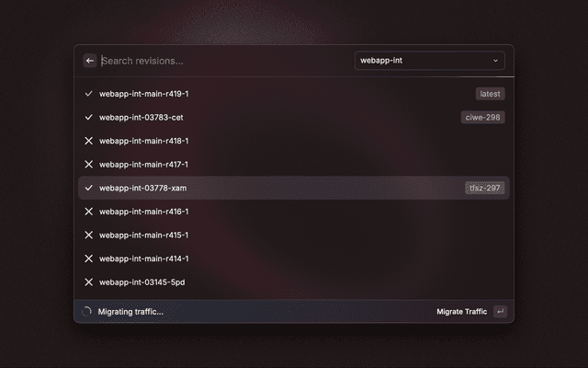The height and width of the screenshot is (368, 588).
Task: Click checkmark icon beside webapp-int-03783-cet
Action: [x=88, y=117]
